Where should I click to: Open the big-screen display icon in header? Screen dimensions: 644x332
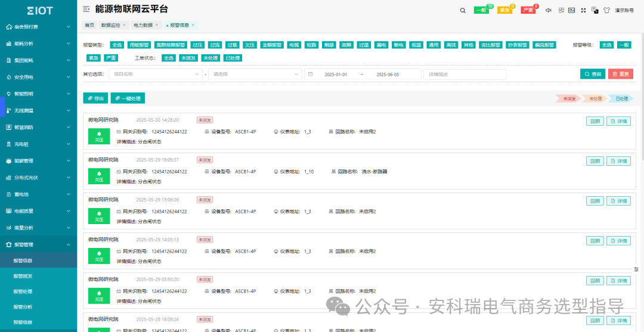tap(571, 10)
